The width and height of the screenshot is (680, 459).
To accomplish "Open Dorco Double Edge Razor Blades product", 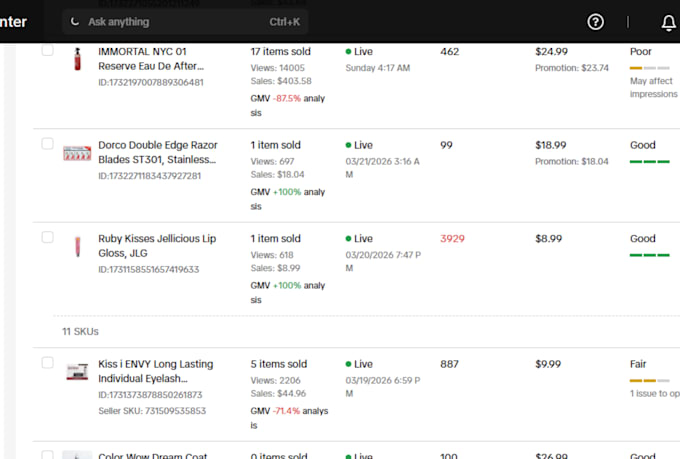I will click(158, 152).
